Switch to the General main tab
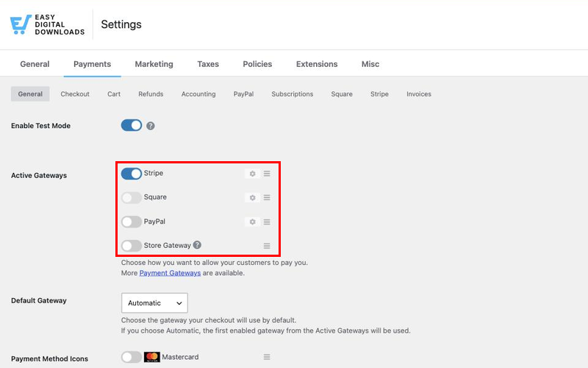This screenshot has width=588, height=368. (x=35, y=64)
